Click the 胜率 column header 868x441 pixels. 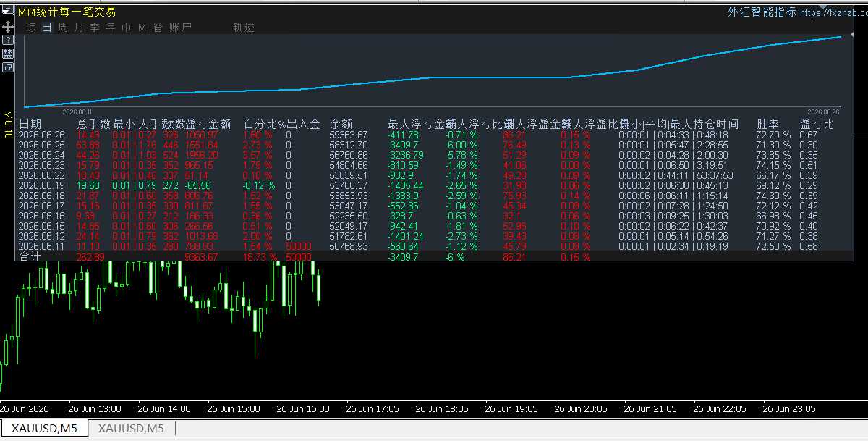[x=767, y=125]
